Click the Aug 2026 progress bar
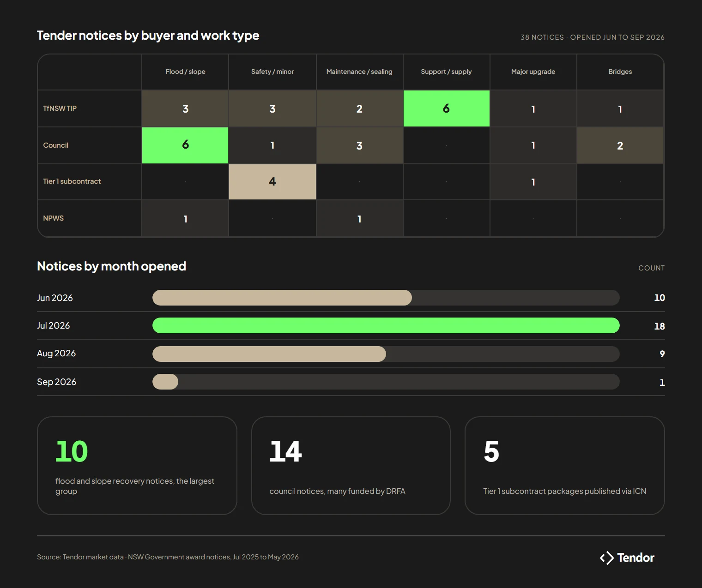 (386, 354)
